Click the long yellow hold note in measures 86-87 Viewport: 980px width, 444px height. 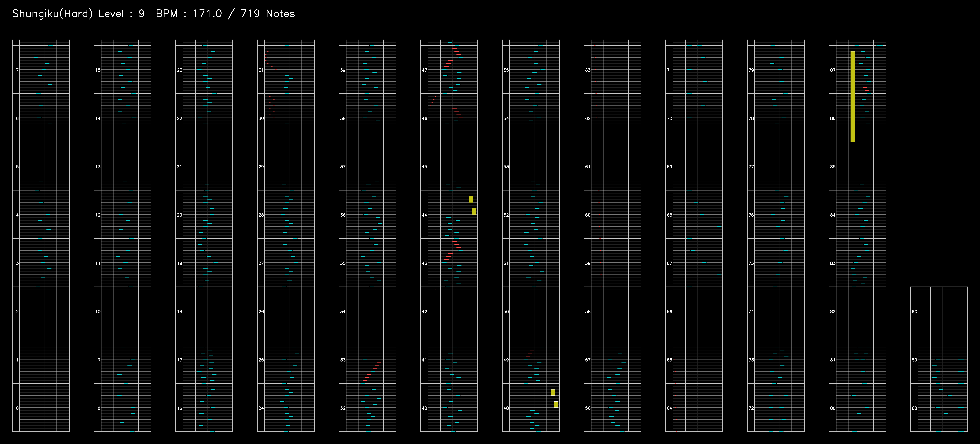click(853, 97)
